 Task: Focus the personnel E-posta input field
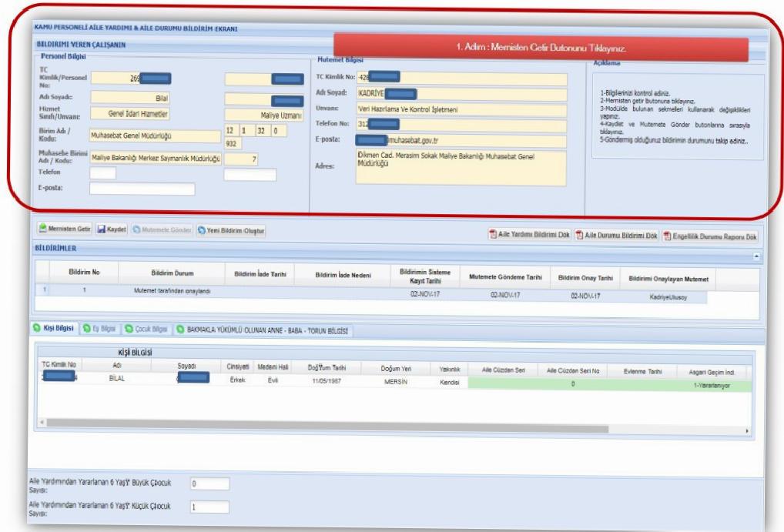[142, 189]
